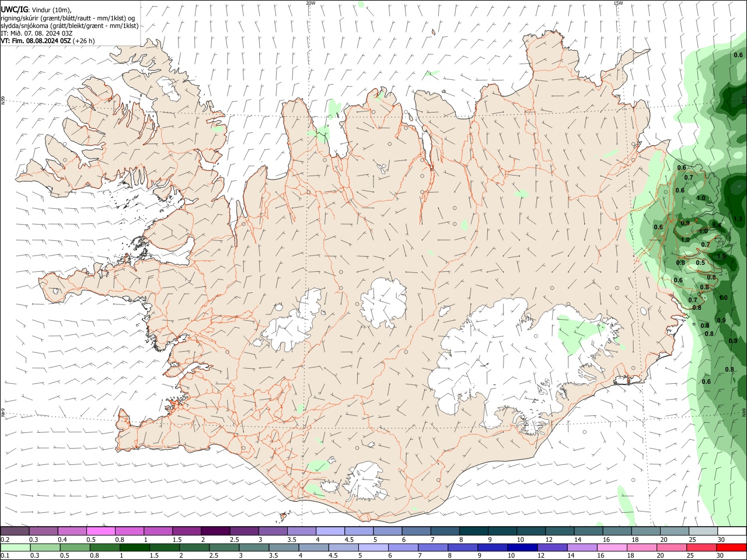This screenshot has height=560, width=747.
Task: Pick the 0.8 green swatch in bottom legend row
Action: [x=104, y=548]
